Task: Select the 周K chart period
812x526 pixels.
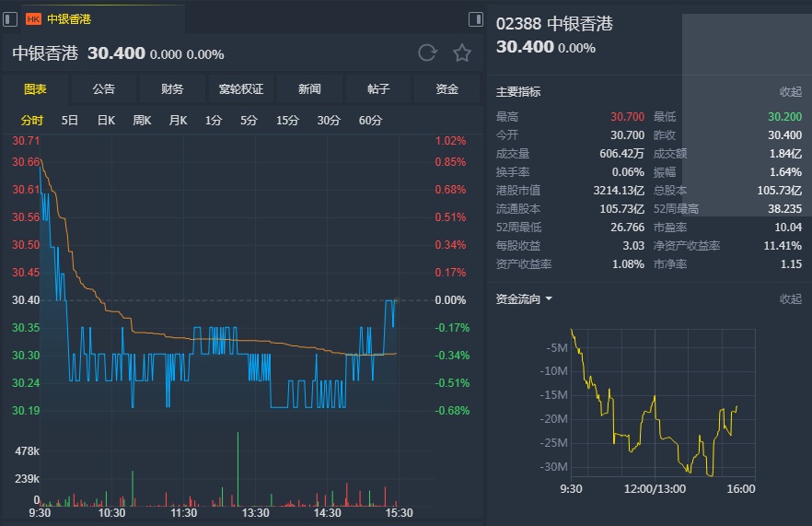Action: point(142,121)
